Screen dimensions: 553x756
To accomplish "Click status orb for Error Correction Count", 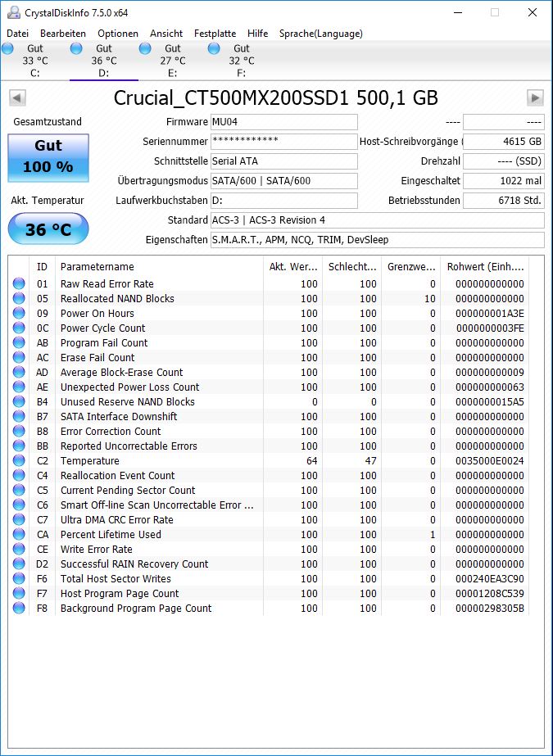I will pos(19,431).
